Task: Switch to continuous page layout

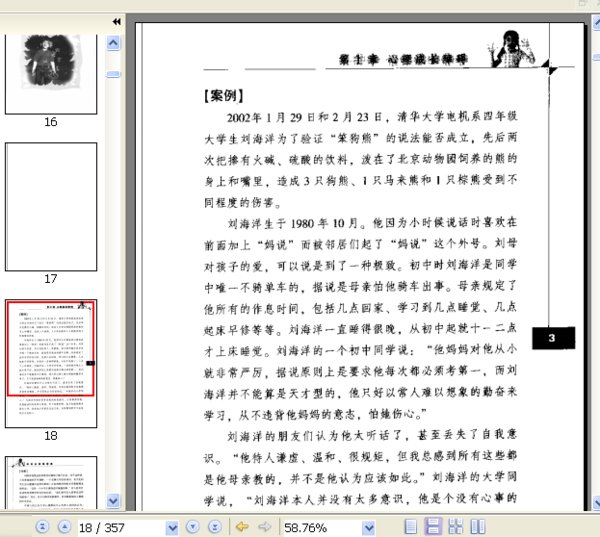Action: pos(433,527)
